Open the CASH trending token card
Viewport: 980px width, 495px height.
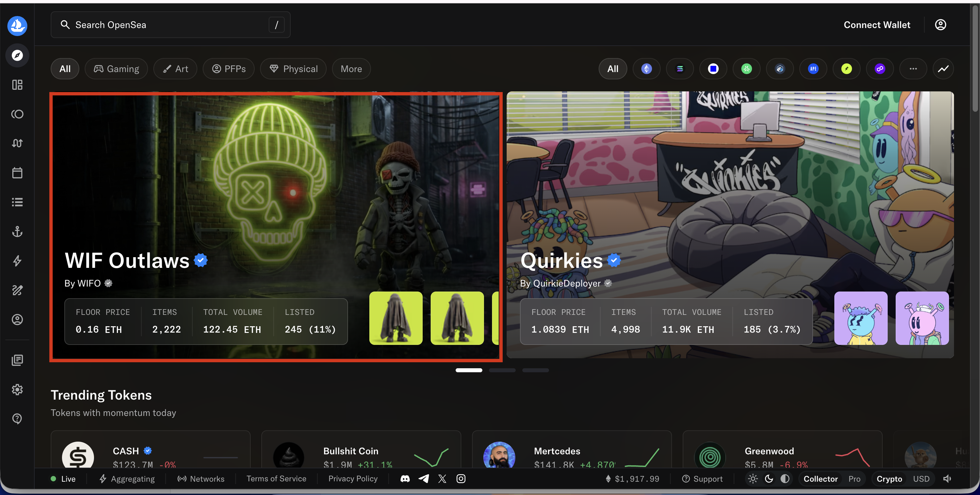click(151, 450)
